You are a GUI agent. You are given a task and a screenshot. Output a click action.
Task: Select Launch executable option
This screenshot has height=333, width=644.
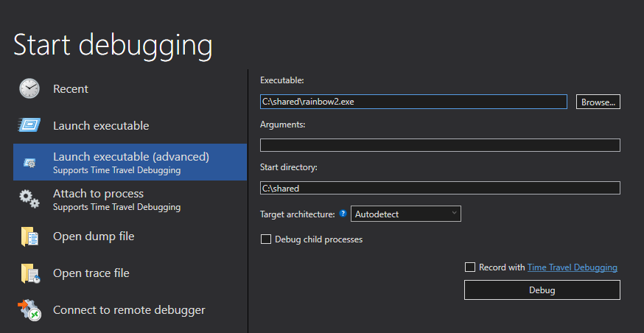click(x=130, y=125)
